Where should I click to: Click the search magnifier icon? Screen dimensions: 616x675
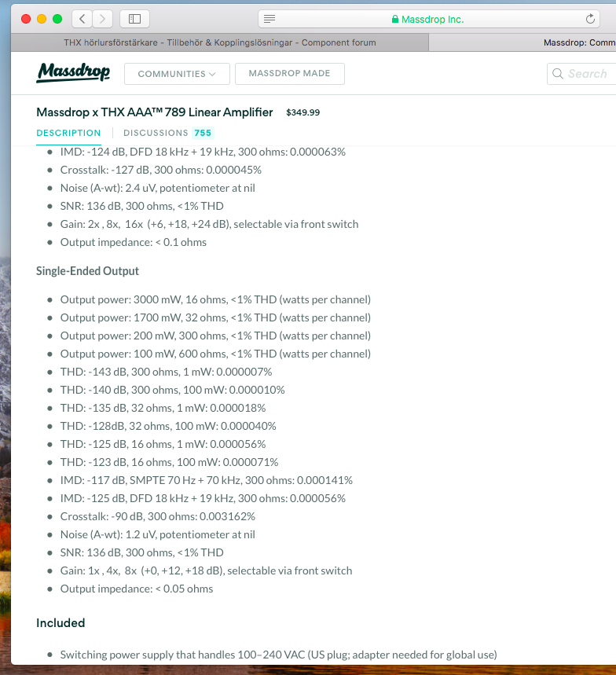point(557,74)
